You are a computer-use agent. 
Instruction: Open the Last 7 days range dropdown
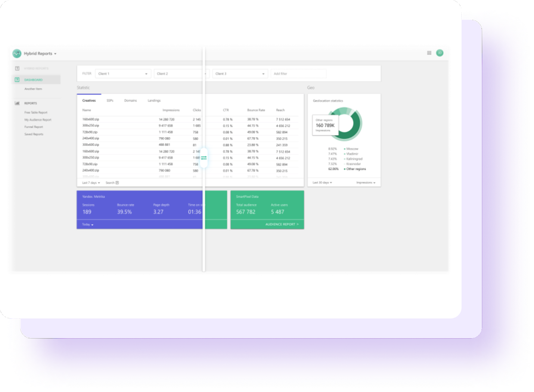91,183
